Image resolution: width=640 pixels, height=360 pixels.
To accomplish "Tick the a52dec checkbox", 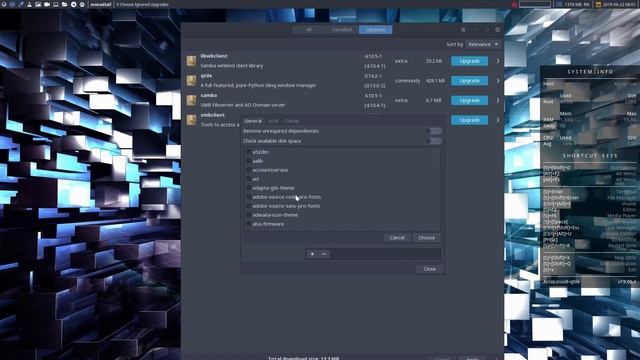I will (249, 152).
